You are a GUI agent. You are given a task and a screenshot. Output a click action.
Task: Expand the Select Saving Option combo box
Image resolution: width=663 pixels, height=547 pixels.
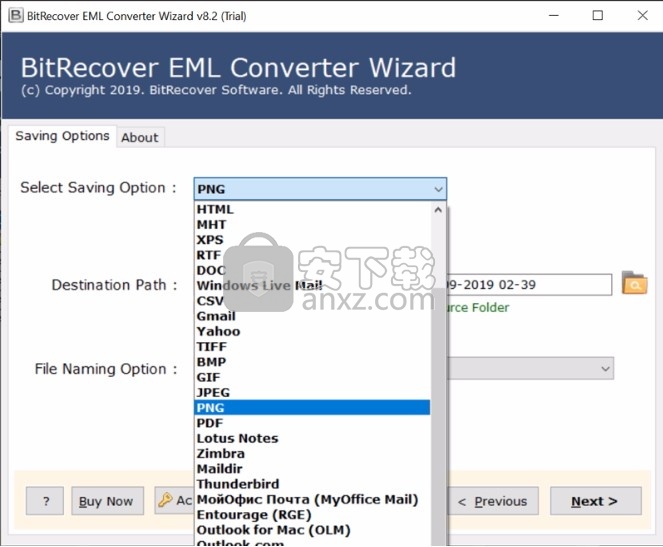tap(320, 189)
